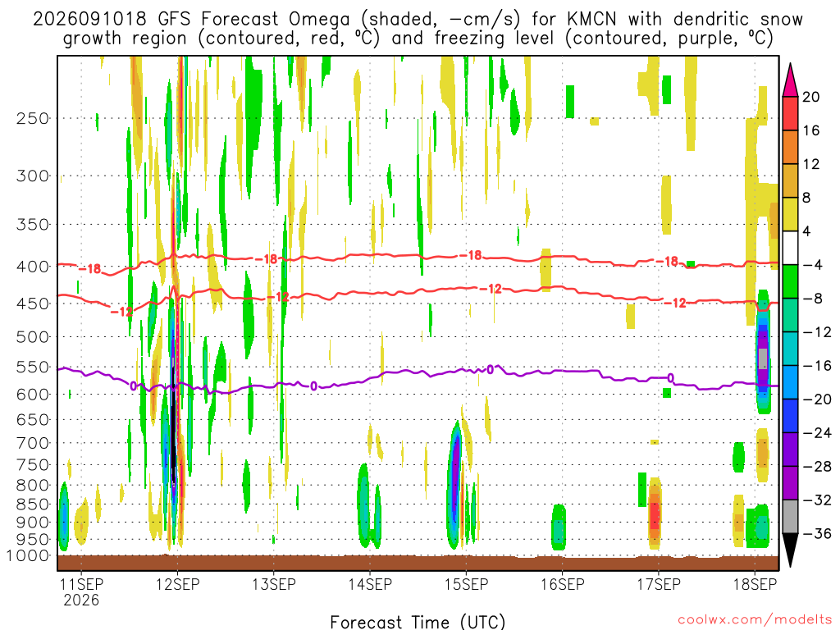Click the red -12 contour label near 17SEP
Screen dimensions: 840x630
[x=675, y=304]
